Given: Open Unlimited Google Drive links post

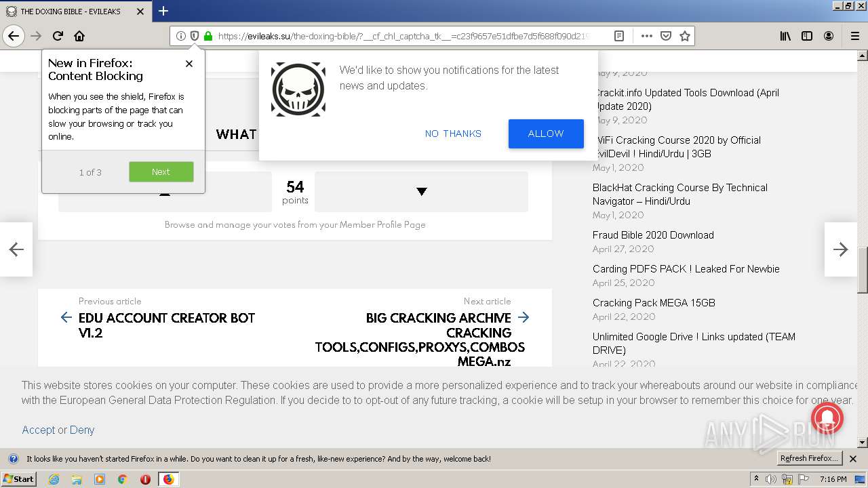Looking at the screenshot, I should 694,344.
